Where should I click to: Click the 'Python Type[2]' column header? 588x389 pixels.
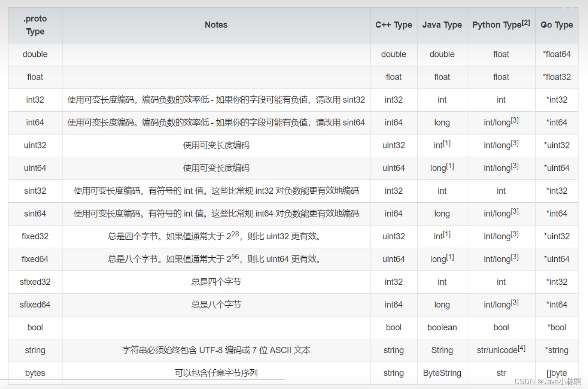pyautogui.click(x=501, y=25)
